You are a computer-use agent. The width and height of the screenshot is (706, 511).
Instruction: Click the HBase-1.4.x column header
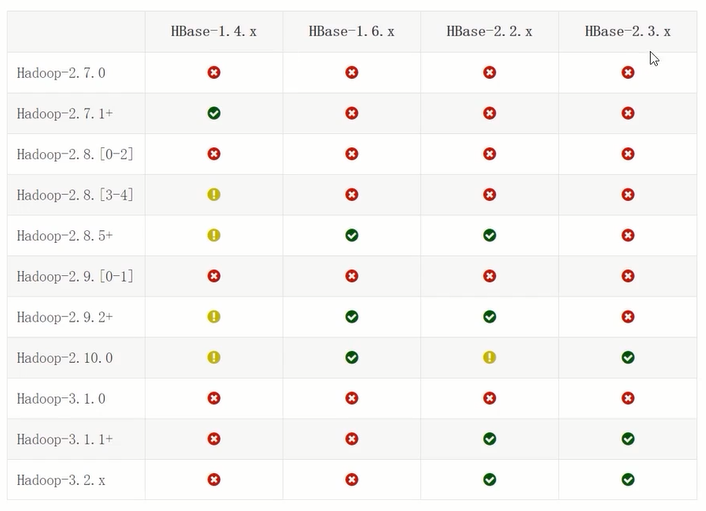click(214, 31)
